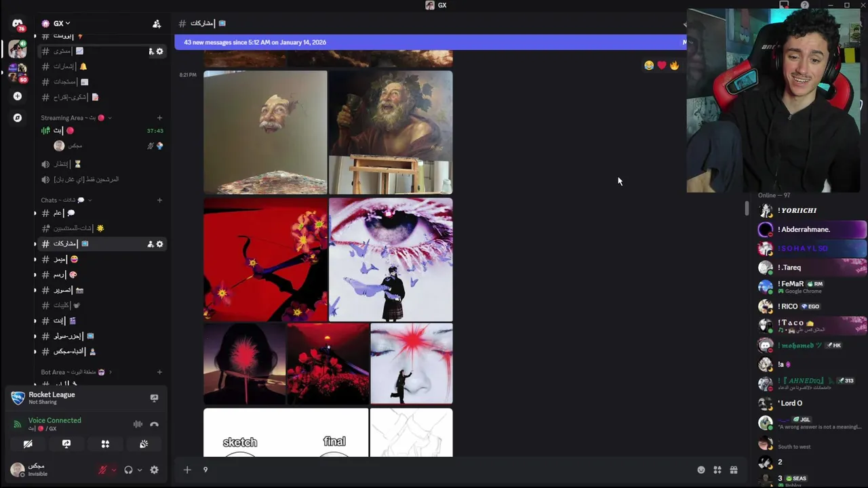Open member ' Lord O profile

(x=812, y=403)
